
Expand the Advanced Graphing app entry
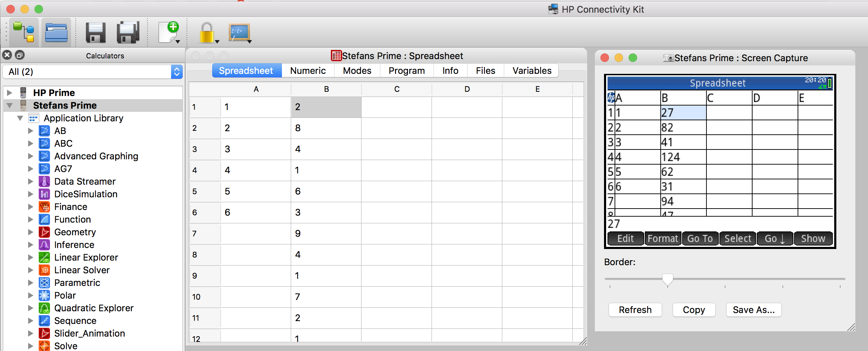click(30, 156)
